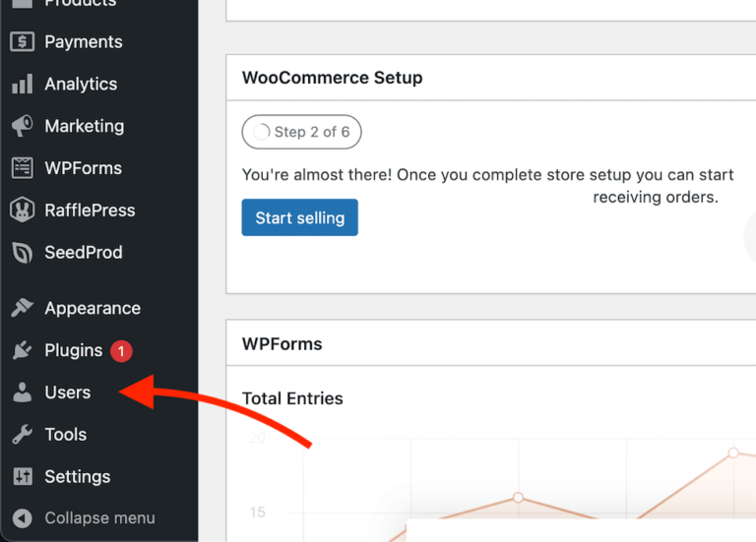This screenshot has width=756, height=542.
Task: Select the Tools wrench icon
Action: pos(22,435)
